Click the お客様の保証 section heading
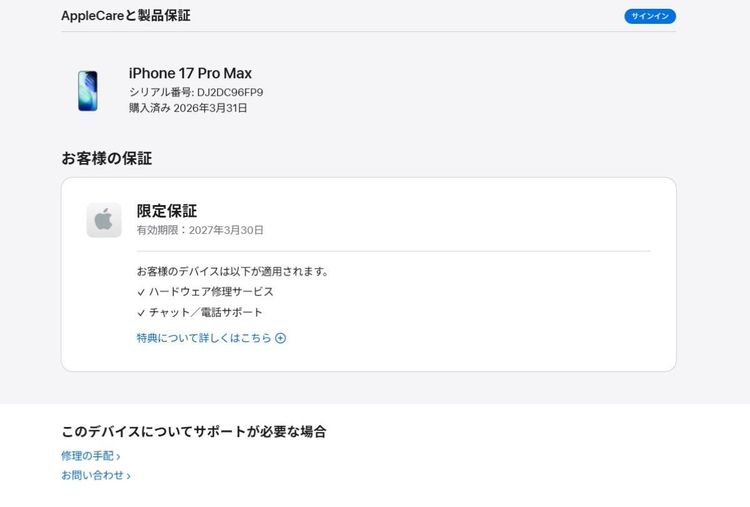 (x=107, y=158)
